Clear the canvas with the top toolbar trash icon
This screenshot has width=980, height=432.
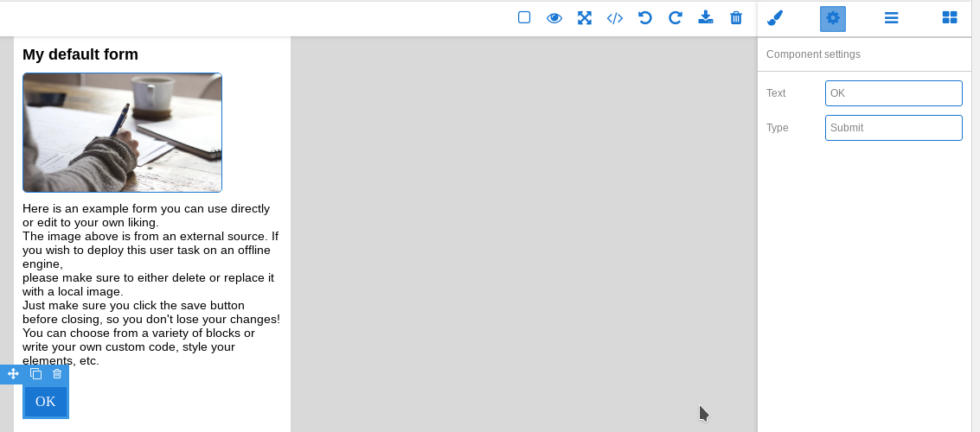(736, 17)
